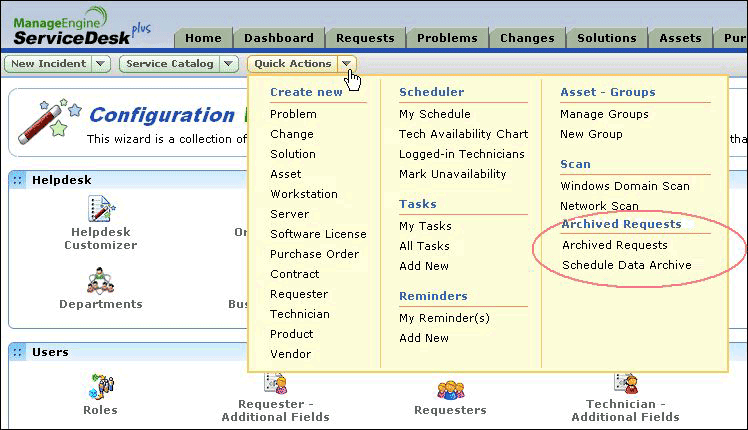
Task: Click the Roles icon
Action: [101, 386]
